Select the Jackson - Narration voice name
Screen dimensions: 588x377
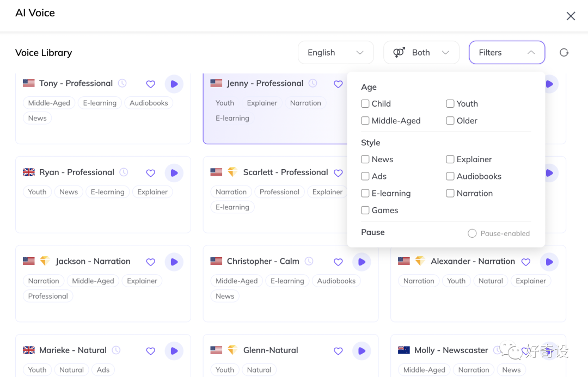[93, 261]
